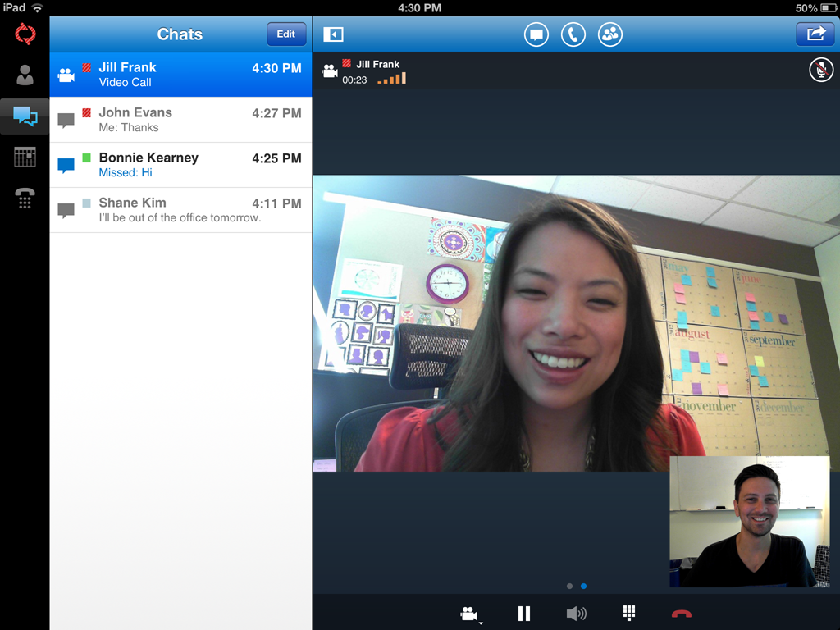Add participants using the group icon

609,34
